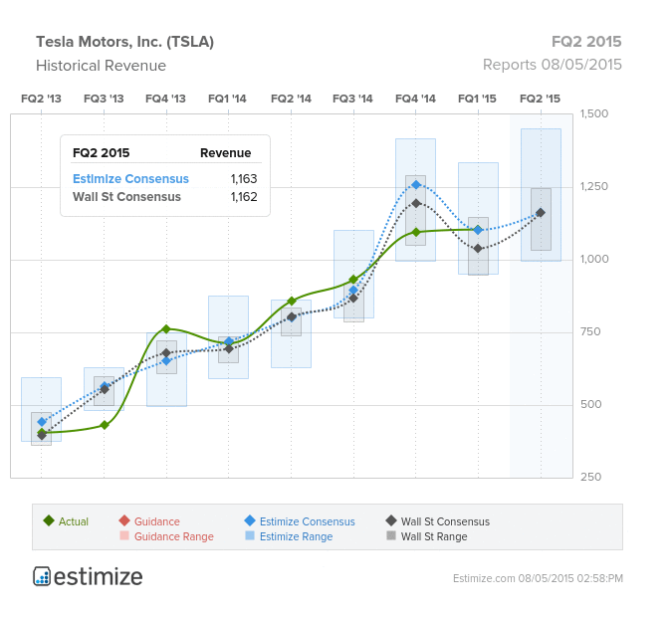Click the Estimize logo icon

coord(42,576)
